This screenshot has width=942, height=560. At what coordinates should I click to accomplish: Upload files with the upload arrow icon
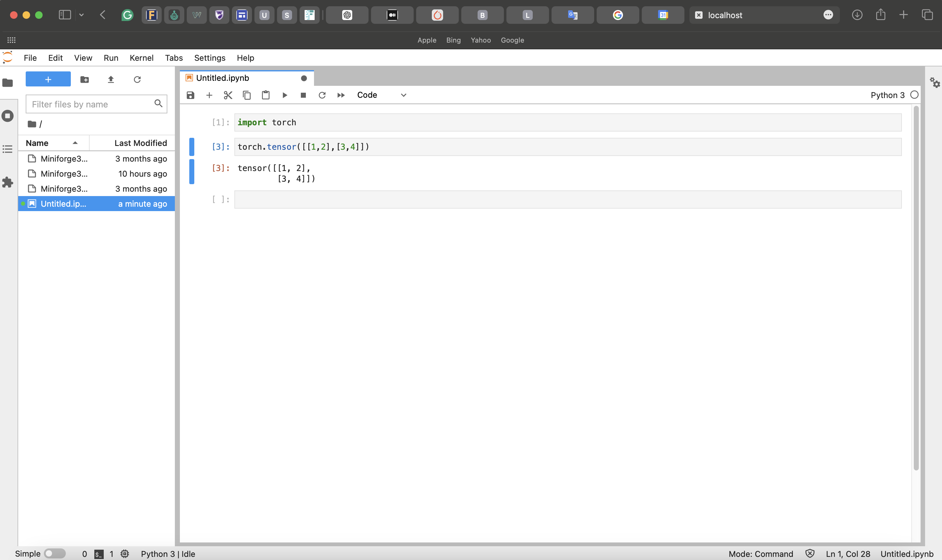tap(111, 79)
